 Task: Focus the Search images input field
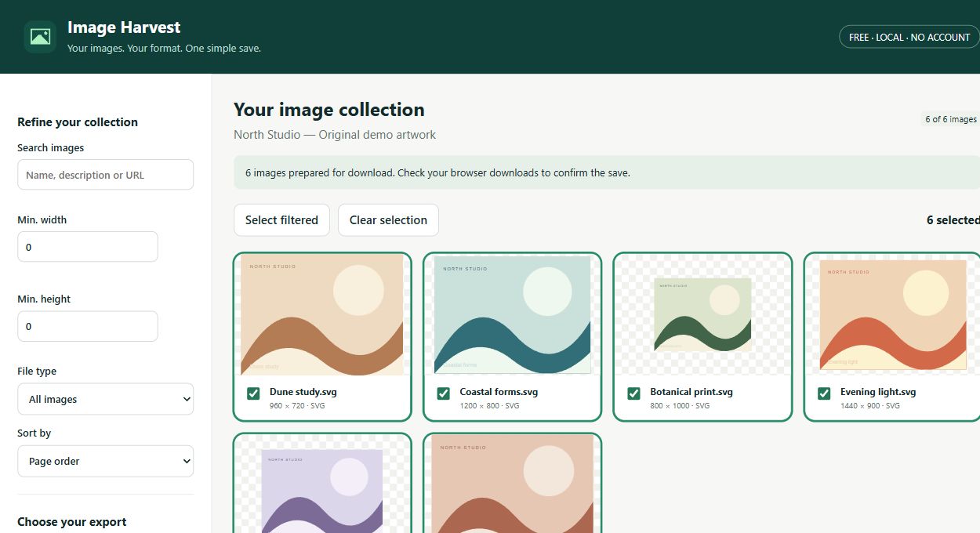coord(105,175)
